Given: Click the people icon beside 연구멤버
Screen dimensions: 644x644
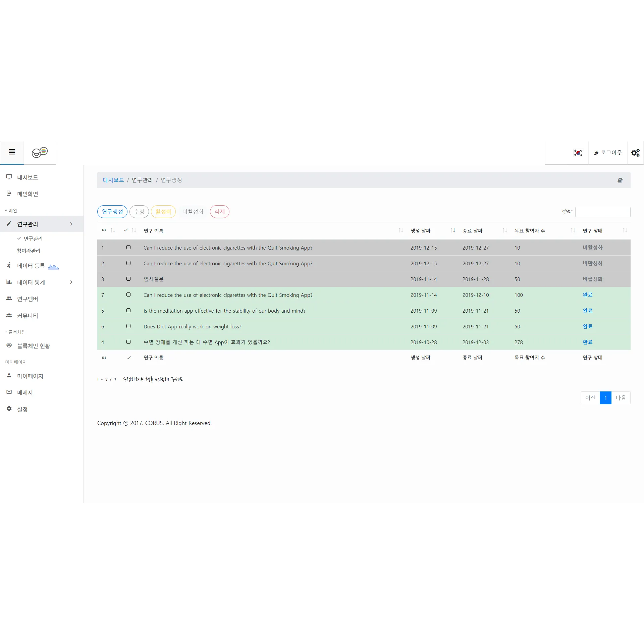Looking at the screenshot, I should pyautogui.click(x=9, y=299).
